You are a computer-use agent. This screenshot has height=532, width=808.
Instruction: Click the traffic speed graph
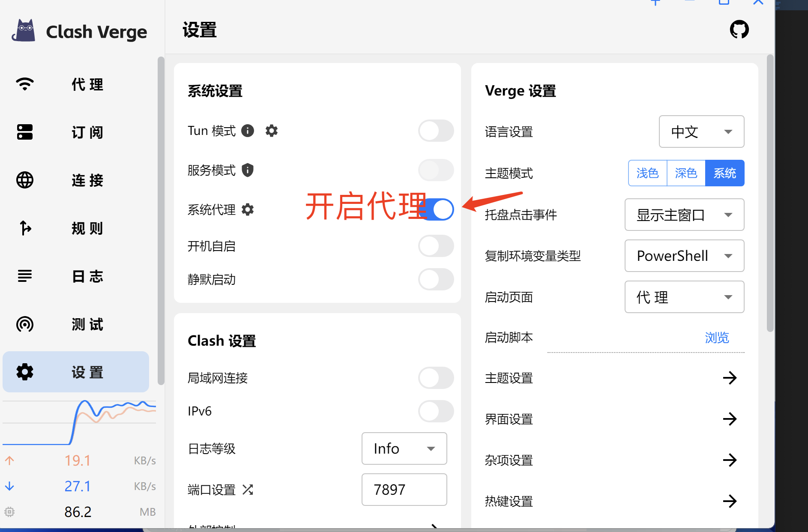[79, 423]
